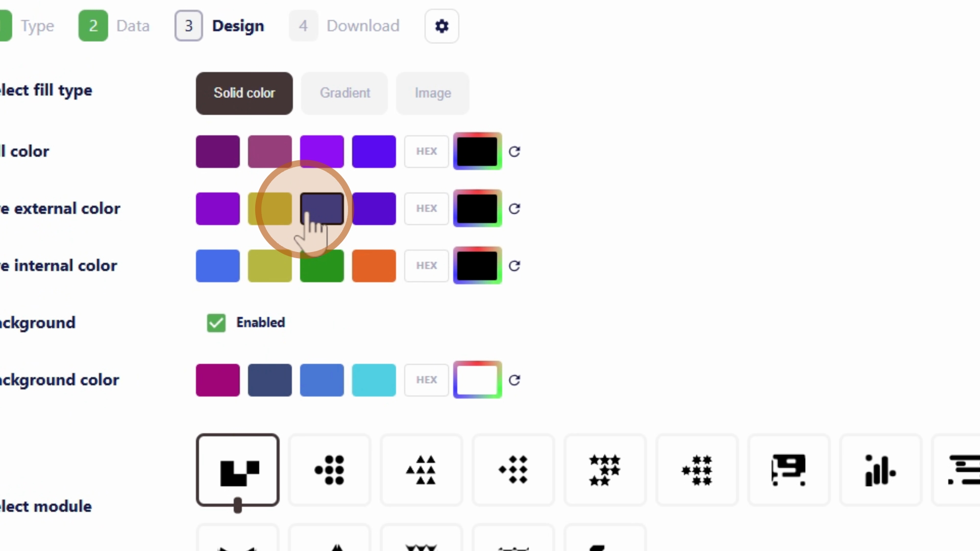
Task: Go to the Data step
Action: tap(114, 26)
